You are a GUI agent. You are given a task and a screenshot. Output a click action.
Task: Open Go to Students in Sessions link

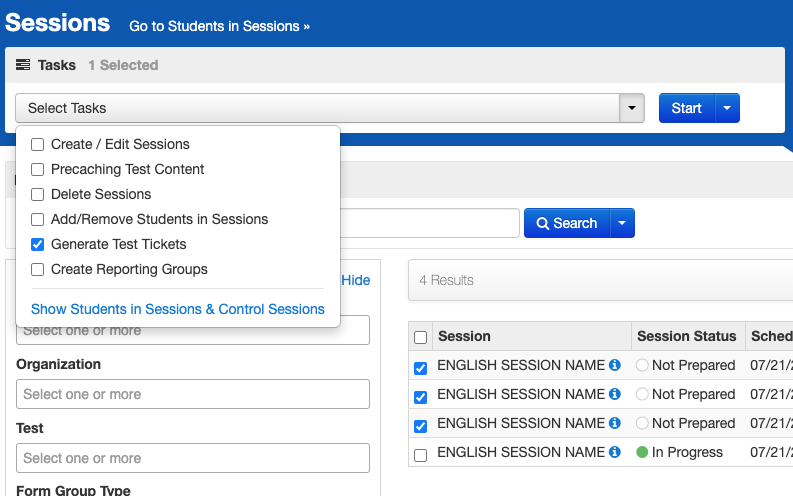coord(219,26)
